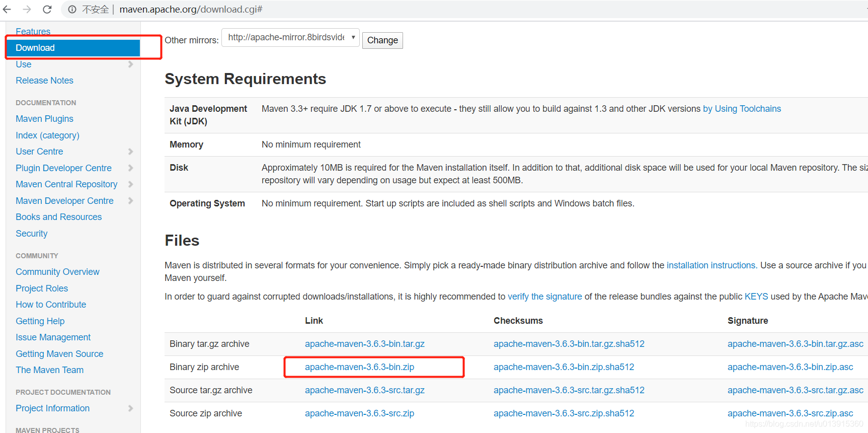This screenshot has width=868, height=433.
Task: Download apache-maven-3.6.3-bin.zip
Action: [x=359, y=367]
